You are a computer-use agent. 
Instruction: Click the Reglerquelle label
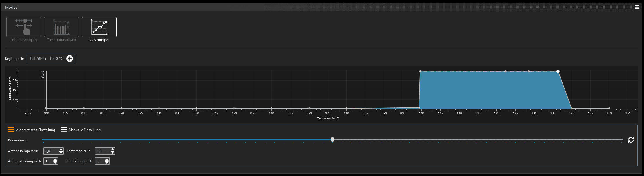pyautogui.click(x=14, y=59)
